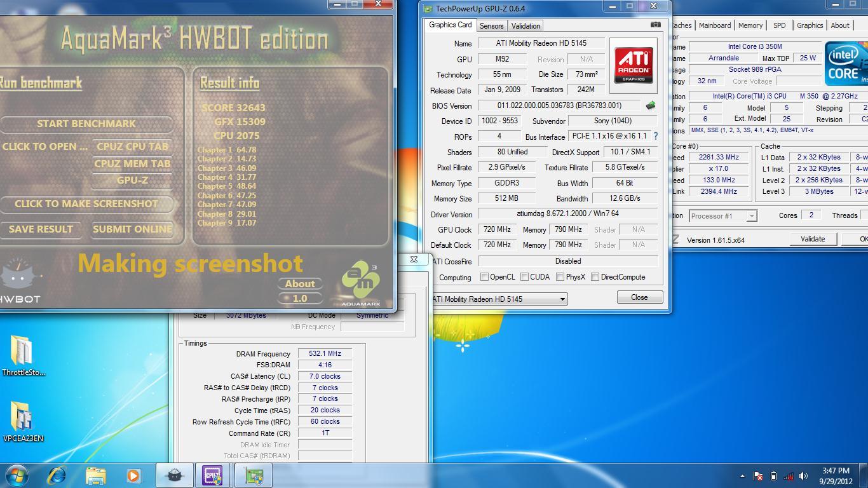Open the volume speaker tray icon
The width and height of the screenshot is (868, 488).
[804, 476]
